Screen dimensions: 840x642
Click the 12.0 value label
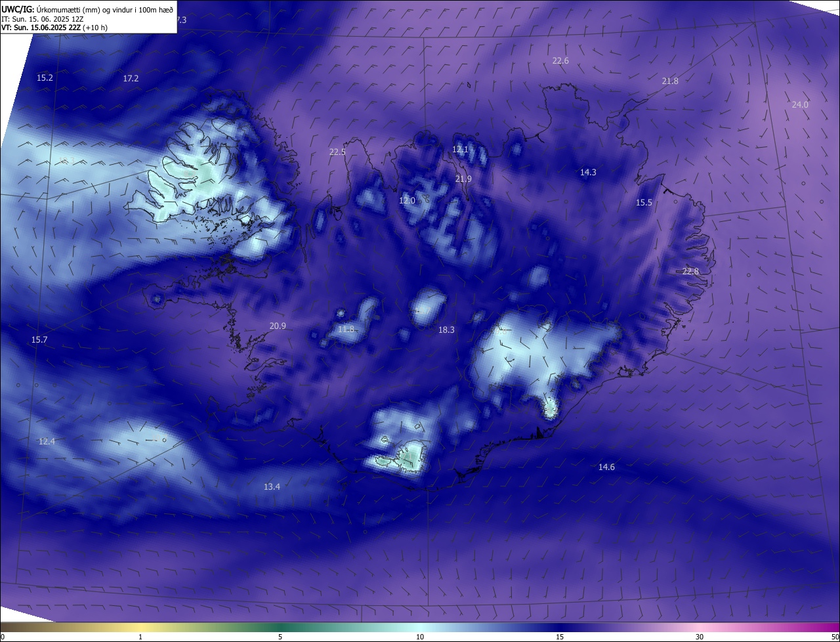point(407,200)
